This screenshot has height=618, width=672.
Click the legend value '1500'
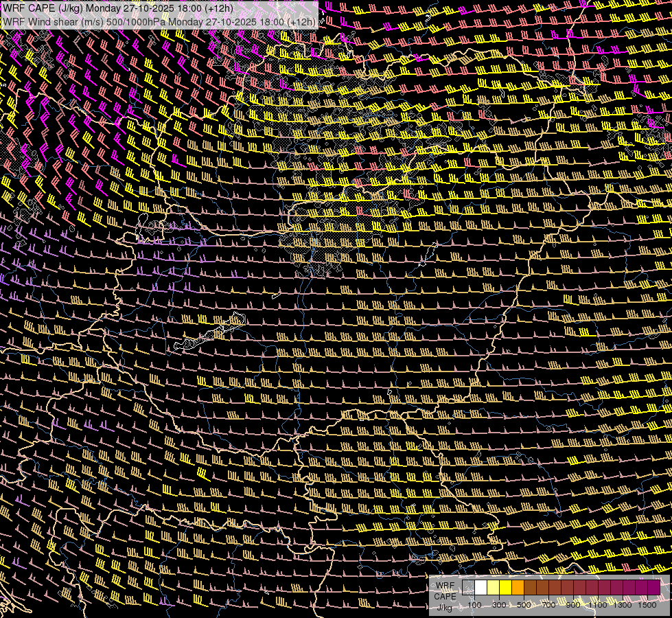[x=647, y=605]
